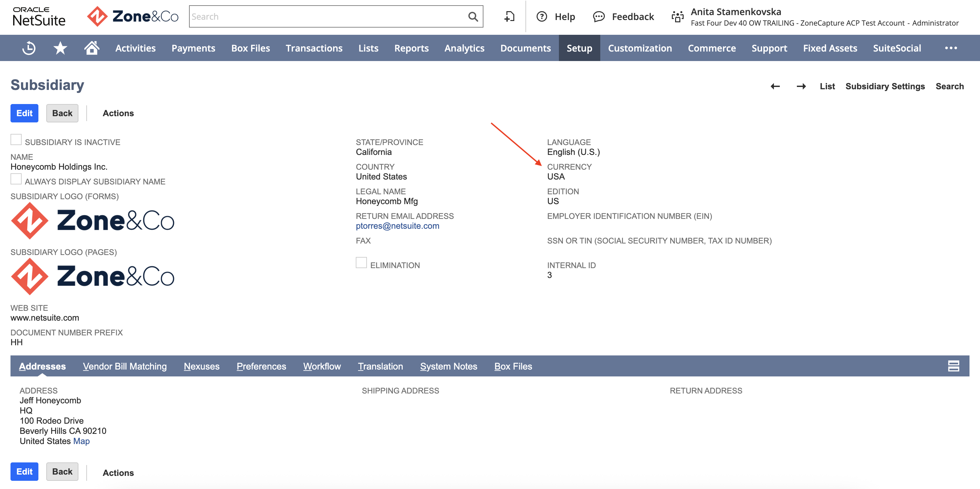
Task: Open the Change Role icon beside user name
Action: (677, 17)
